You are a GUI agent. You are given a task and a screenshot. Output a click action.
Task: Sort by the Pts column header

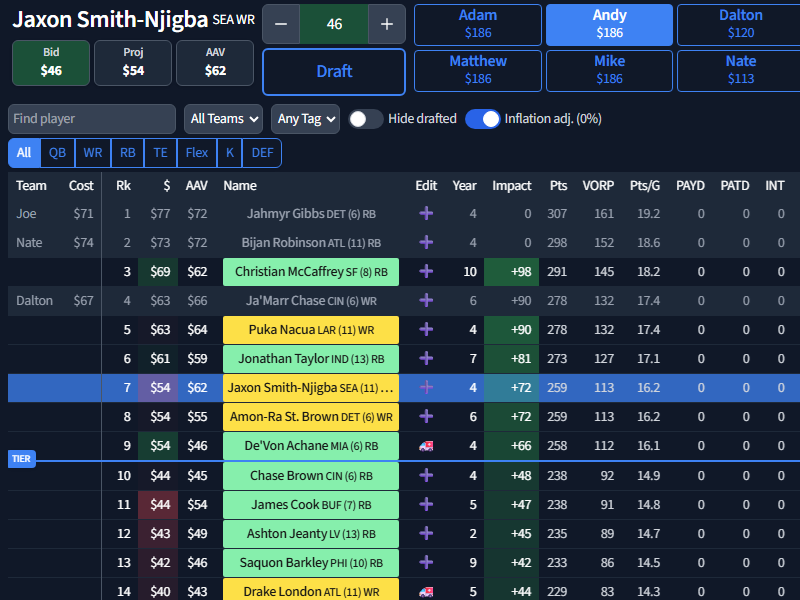(x=559, y=186)
